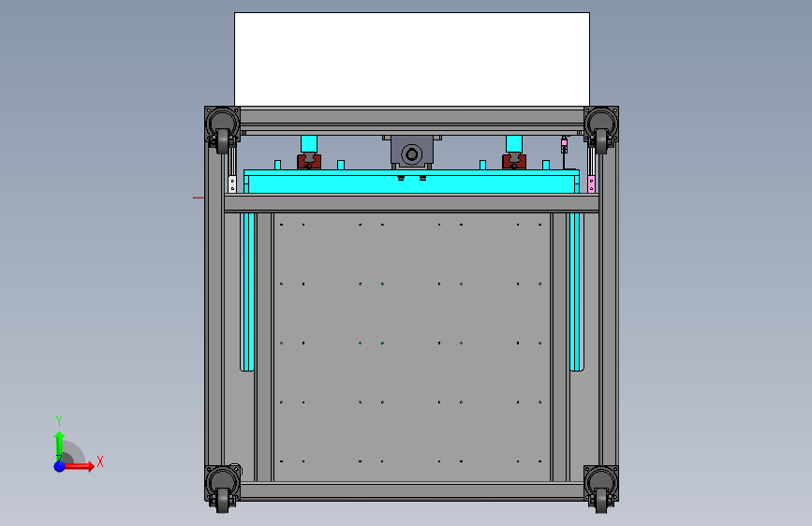Select the bottom-right caster wheel
This screenshot has width=812, height=526.
pos(601,499)
